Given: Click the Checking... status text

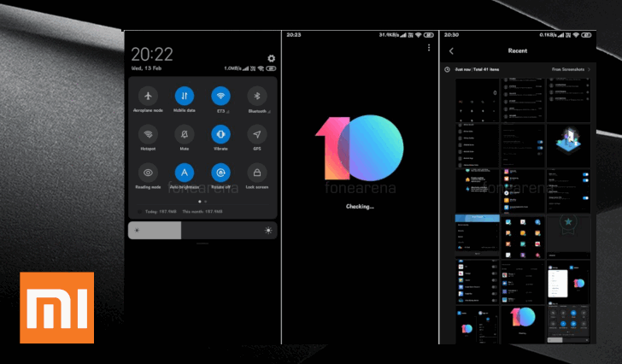Looking at the screenshot, I should point(360,206).
